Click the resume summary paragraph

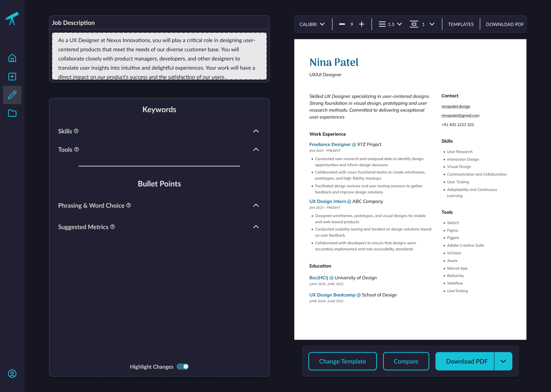370,107
